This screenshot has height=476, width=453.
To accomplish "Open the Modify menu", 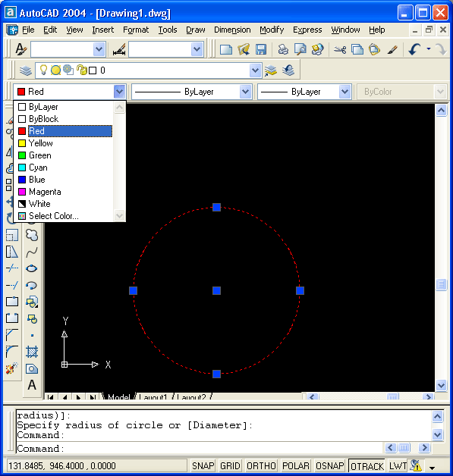I will coord(272,30).
